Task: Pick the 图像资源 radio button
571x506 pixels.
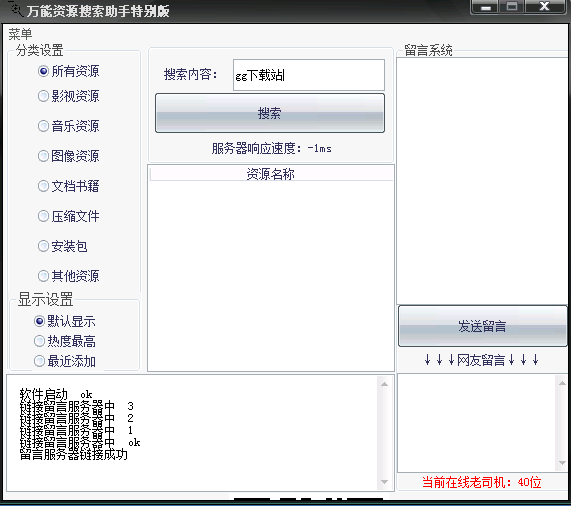Action: coord(68,156)
